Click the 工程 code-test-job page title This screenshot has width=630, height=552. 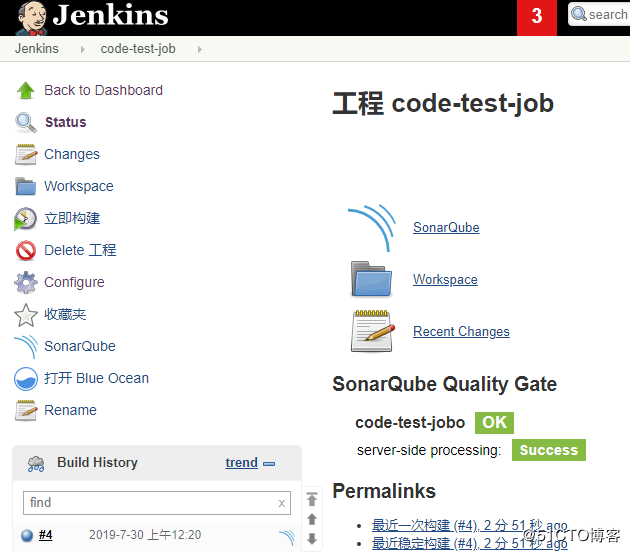click(x=443, y=103)
